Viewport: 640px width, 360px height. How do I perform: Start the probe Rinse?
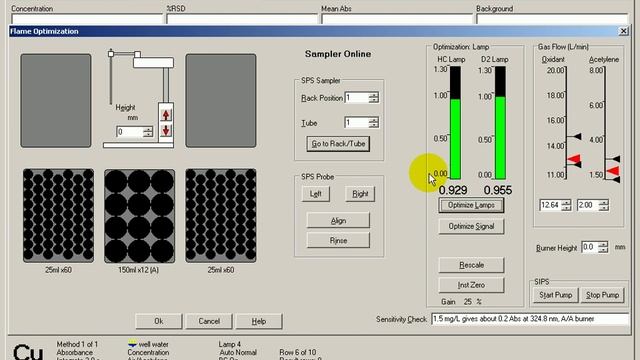pos(338,240)
